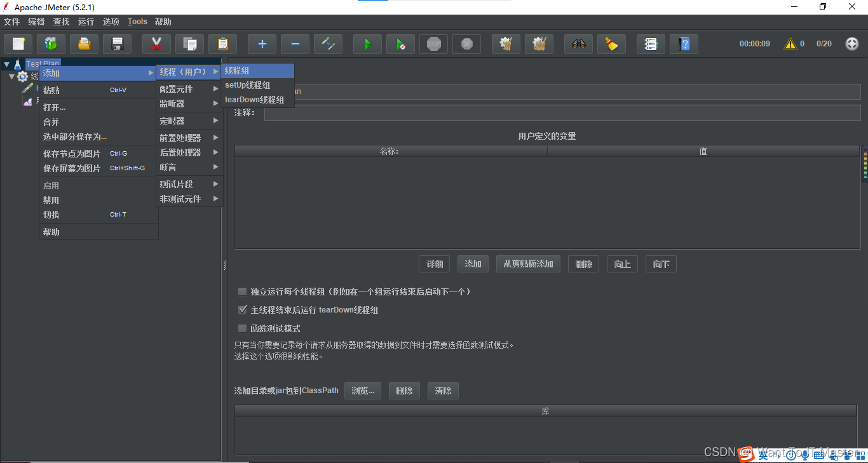Open the Function Helper list icon
Screen dimensions: 868x463
[x=651, y=44]
